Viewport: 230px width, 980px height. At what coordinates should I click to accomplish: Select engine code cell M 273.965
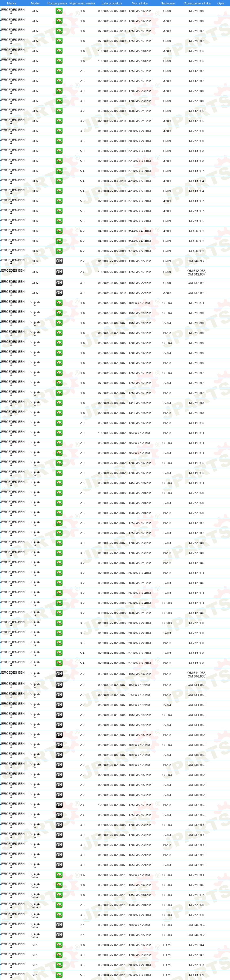click(196, 221)
